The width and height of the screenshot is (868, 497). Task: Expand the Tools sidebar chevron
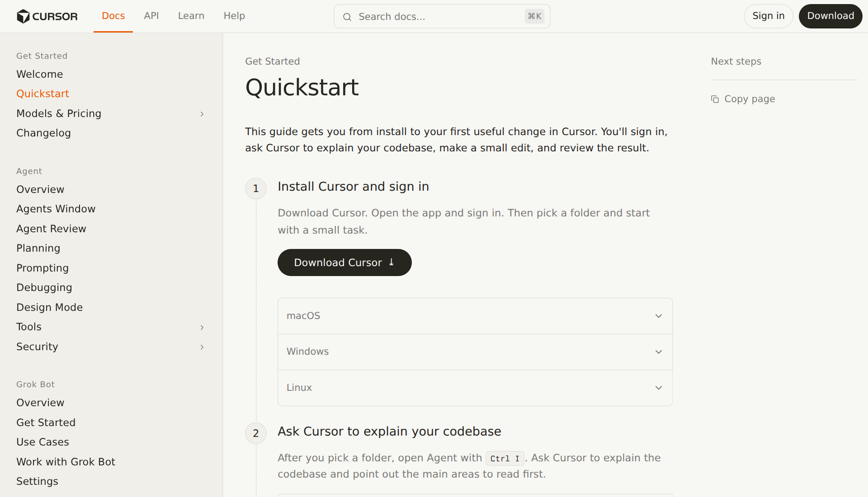(202, 327)
